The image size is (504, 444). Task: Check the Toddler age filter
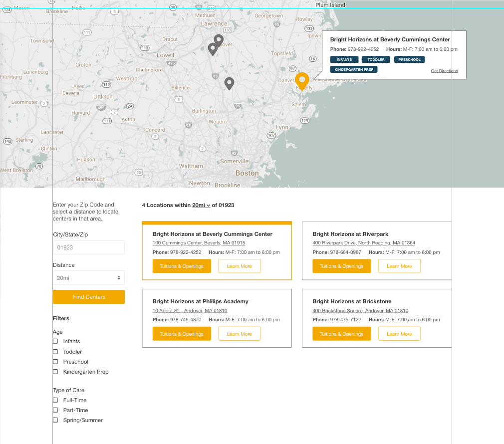[x=55, y=352]
